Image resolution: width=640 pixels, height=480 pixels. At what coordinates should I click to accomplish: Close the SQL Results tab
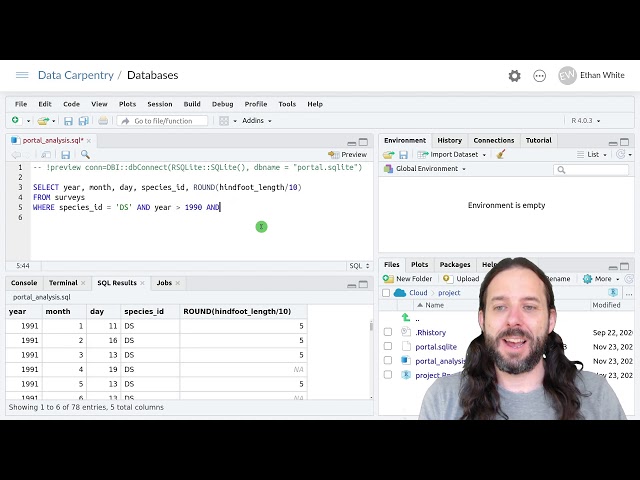click(142, 283)
